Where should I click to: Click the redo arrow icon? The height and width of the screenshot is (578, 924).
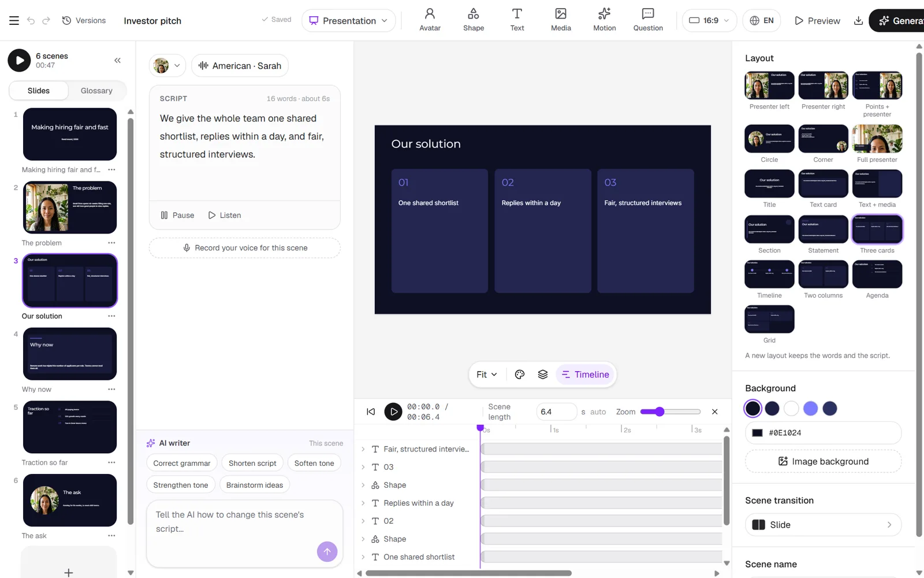coord(46,21)
